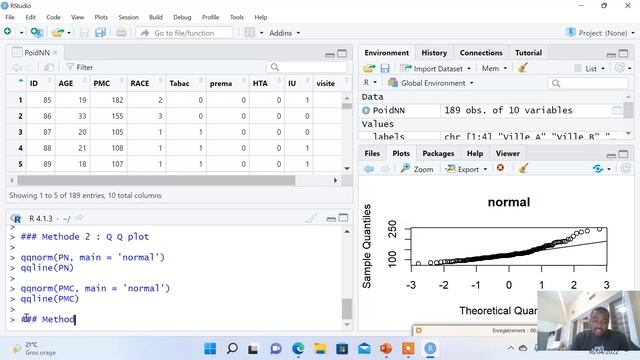Click the Go to file/function field

184,33
